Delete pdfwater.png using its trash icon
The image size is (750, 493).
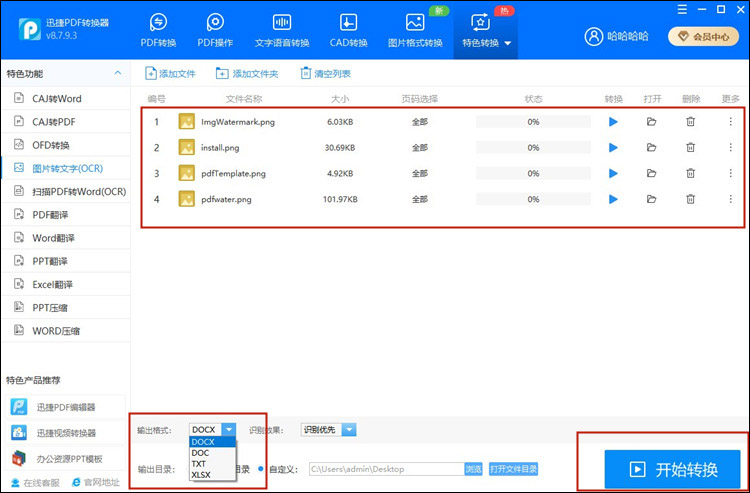(691, 199)
